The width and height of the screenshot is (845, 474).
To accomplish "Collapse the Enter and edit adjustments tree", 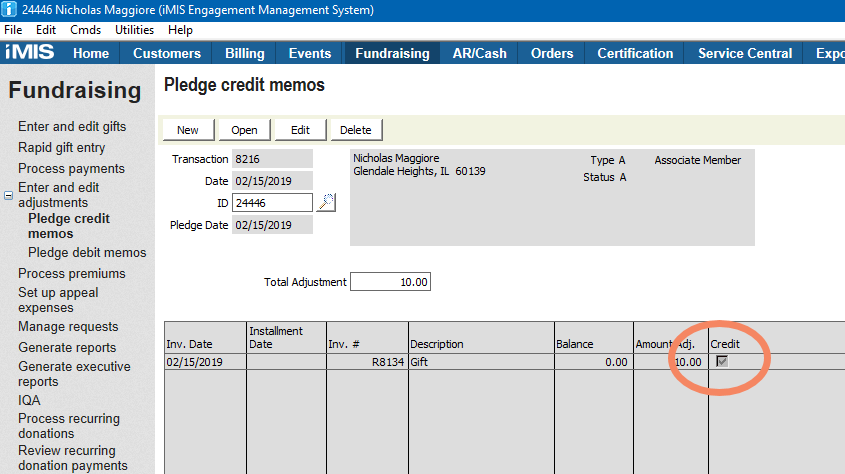I will click(9, 196).
